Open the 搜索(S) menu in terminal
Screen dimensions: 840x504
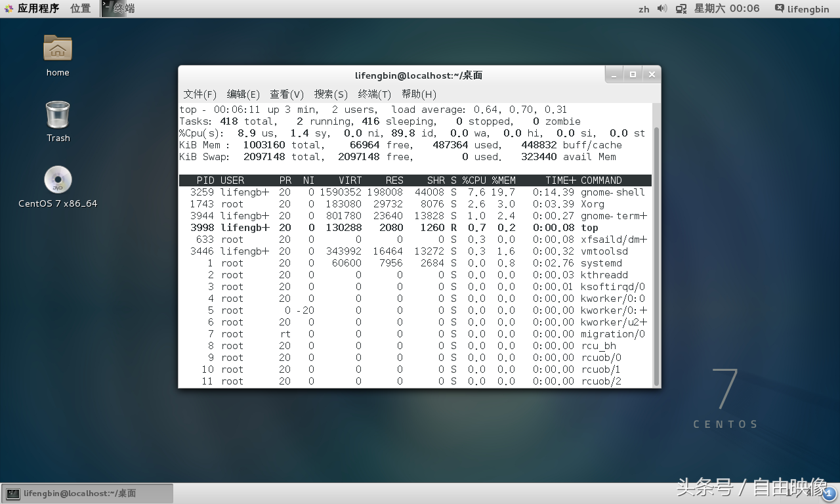coord(331,94)
